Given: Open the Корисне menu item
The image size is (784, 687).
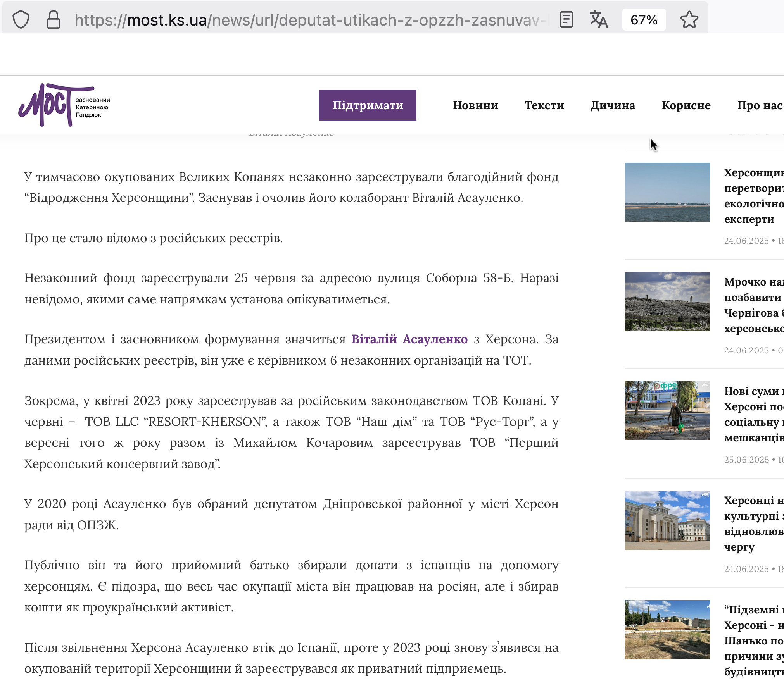Looking at the screenshot, I should coord(686,105).
